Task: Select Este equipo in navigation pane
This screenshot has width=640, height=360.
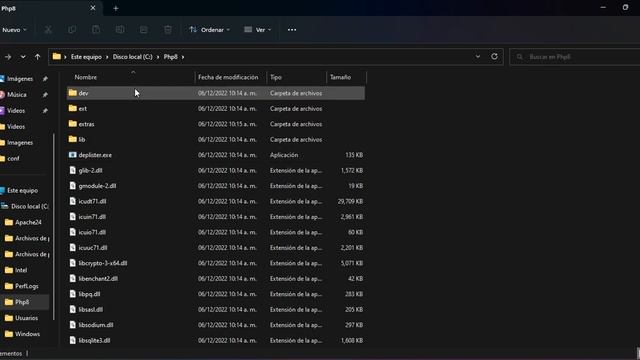Action: pos(22,191)
